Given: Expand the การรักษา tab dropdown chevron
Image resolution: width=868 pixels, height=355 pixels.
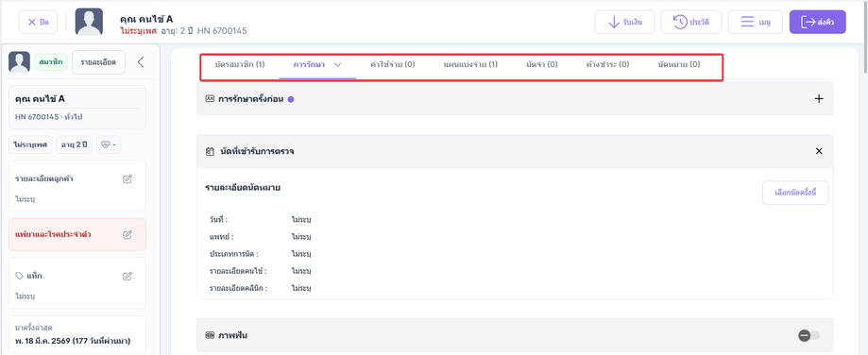Looking at the screenshot, I should 338,65.
